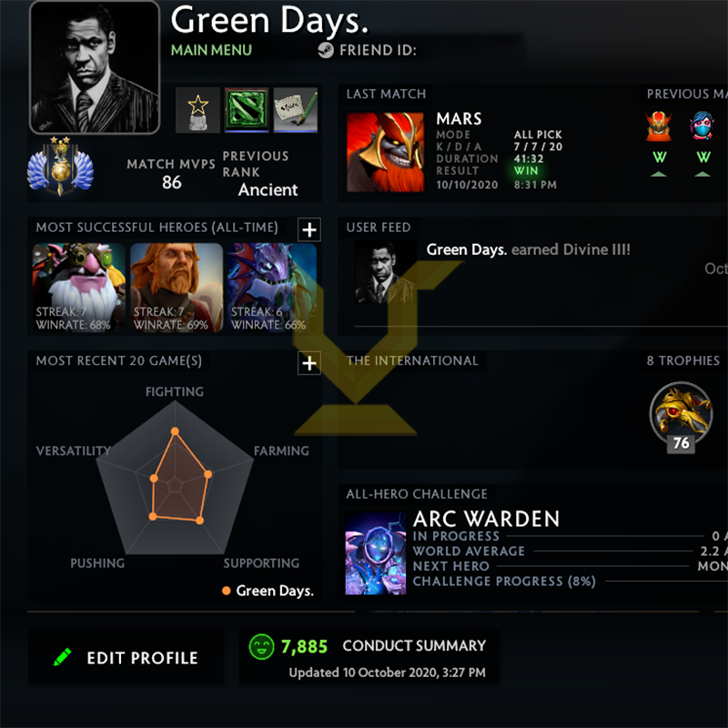Click the Edit Profile button
This screenshot has height=728, width=728.
[126, 657]
